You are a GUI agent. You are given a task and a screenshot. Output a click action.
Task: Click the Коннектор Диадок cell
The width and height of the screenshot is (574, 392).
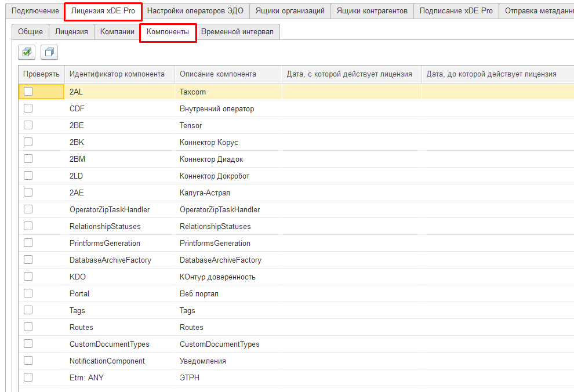pos(228,159)
